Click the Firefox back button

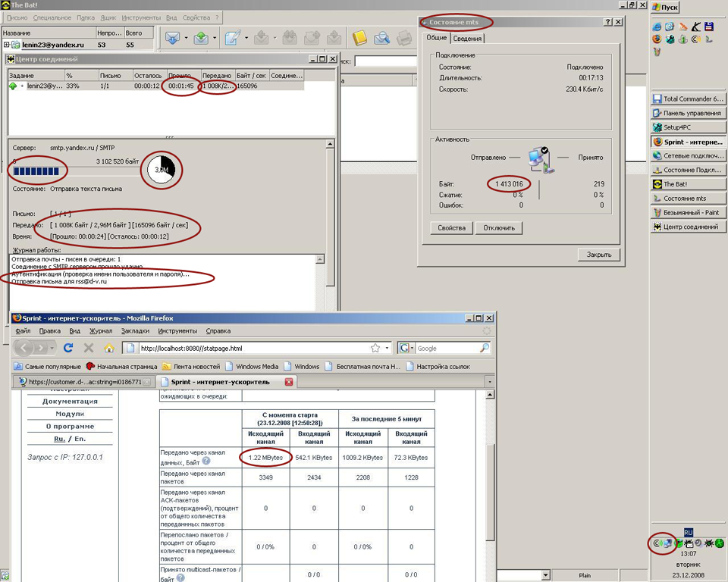click(24, 348)
